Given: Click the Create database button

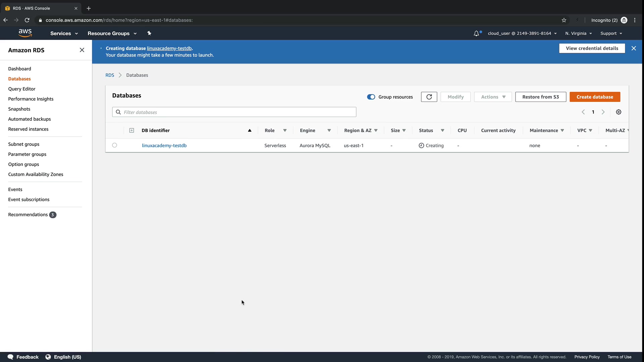Looking at the screenshot, I should click(x=595, y=97).
